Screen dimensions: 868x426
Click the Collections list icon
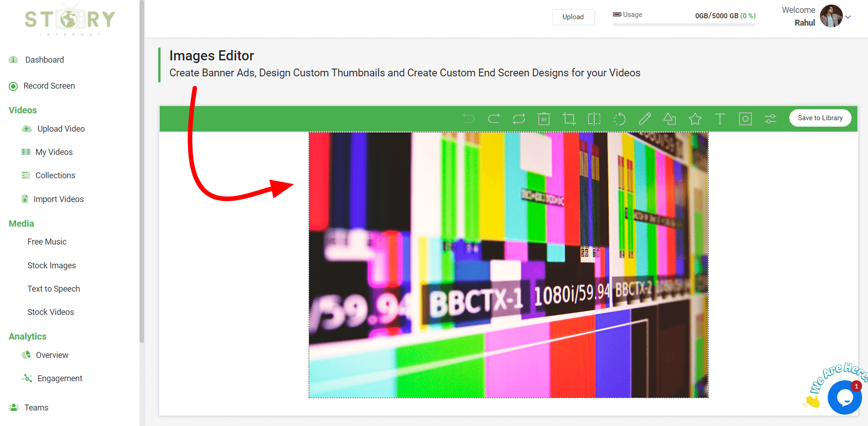tap(26, 175)
